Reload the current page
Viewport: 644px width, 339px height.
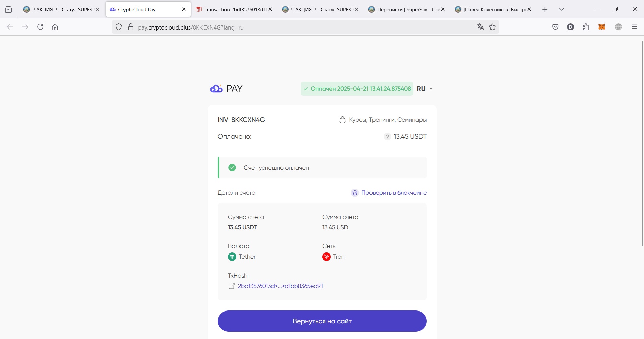pos(40,27)
